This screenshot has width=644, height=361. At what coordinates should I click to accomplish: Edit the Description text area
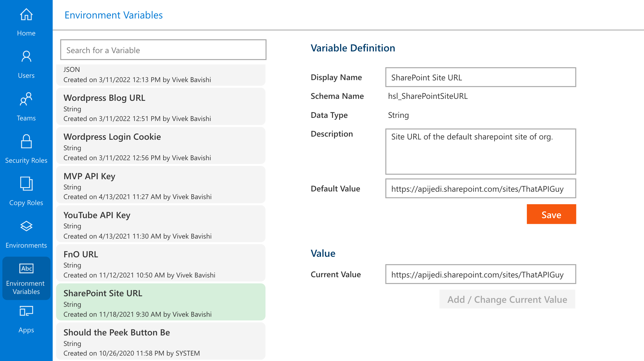(481, 152)
